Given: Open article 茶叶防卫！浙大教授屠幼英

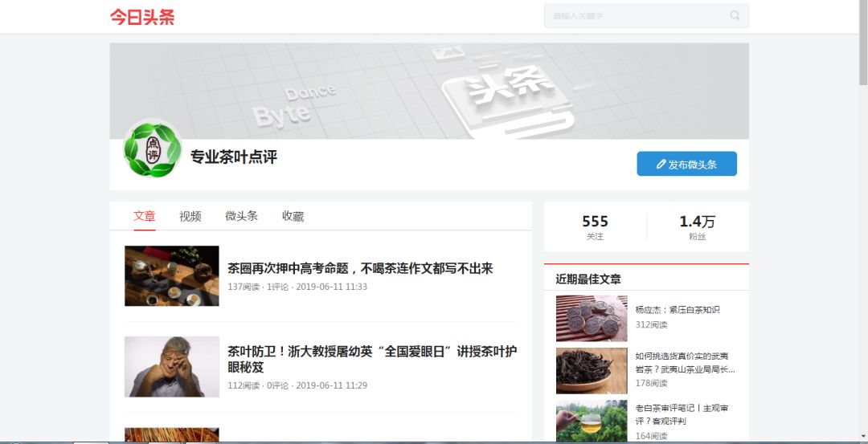Looking at the screenshot, I should 373,360.
